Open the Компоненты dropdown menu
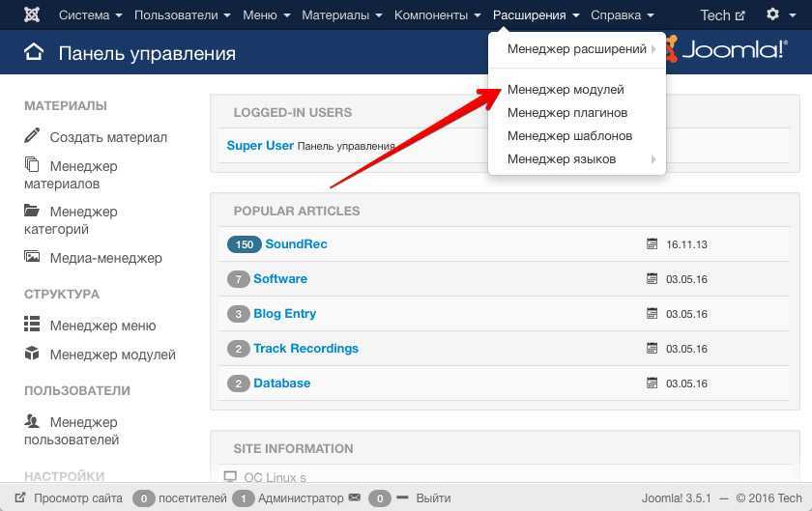The height and width of the screenshot is (511, 812). point(437,15)
